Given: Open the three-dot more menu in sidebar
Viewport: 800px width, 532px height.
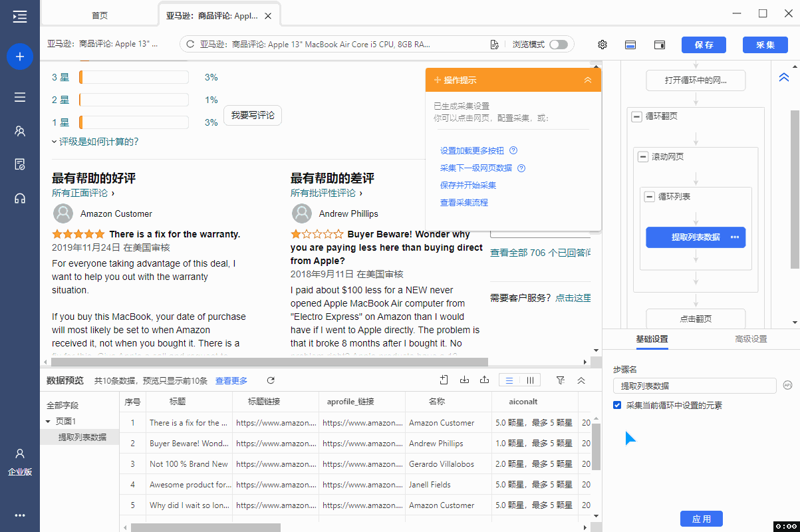Looking at the screenshot, I should (20, 515).
